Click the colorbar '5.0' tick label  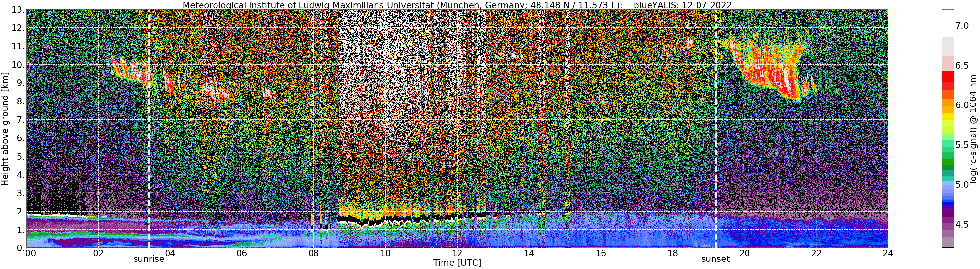962,184
